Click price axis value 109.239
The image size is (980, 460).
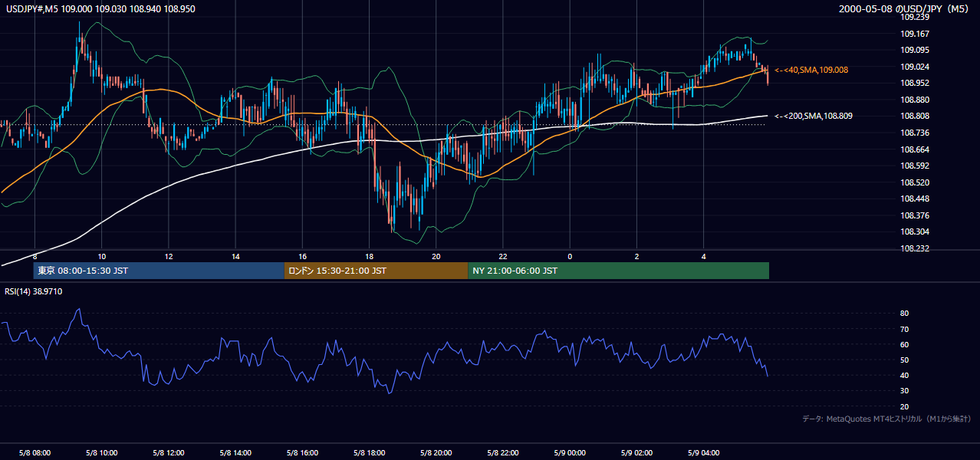click(x=914, y=17)
